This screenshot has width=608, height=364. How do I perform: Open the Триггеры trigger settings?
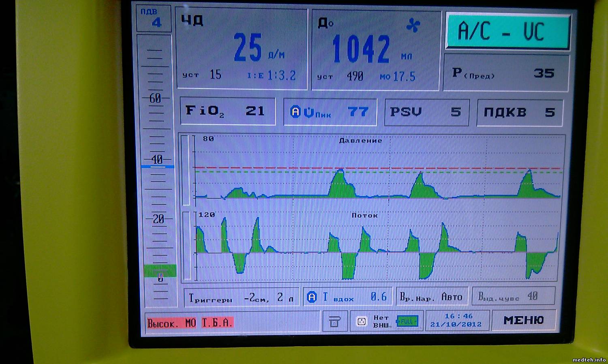pyautogui.click(x=241, y=298)
